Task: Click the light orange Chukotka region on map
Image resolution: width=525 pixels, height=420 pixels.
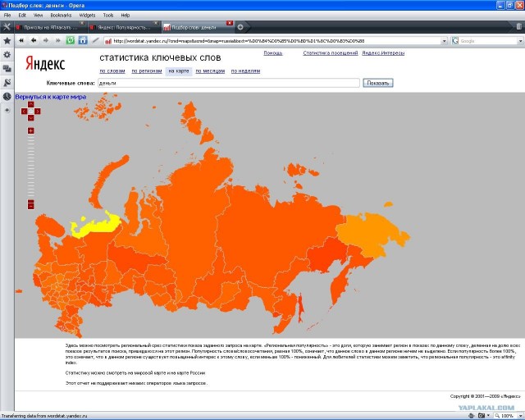Action: [368, 233]
